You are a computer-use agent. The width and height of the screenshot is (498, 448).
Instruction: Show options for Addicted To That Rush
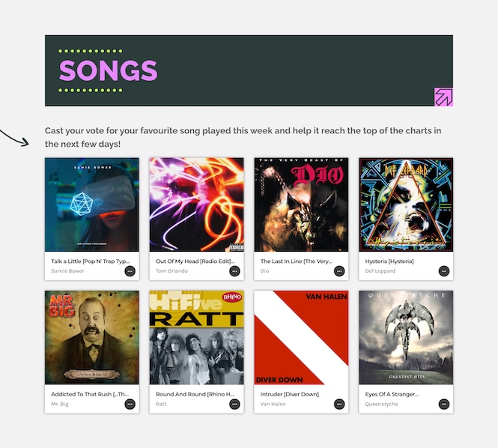pyautogui.click(x=130, y=404)
